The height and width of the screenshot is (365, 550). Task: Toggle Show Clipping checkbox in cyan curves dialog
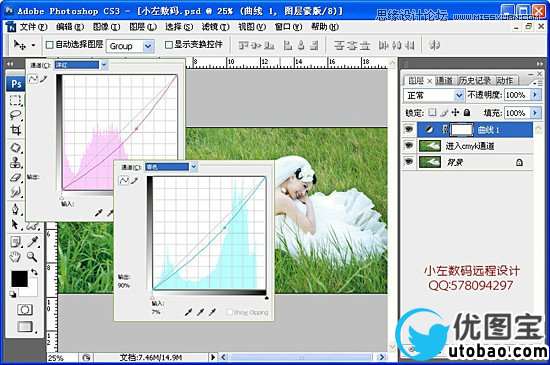[229, 312]
